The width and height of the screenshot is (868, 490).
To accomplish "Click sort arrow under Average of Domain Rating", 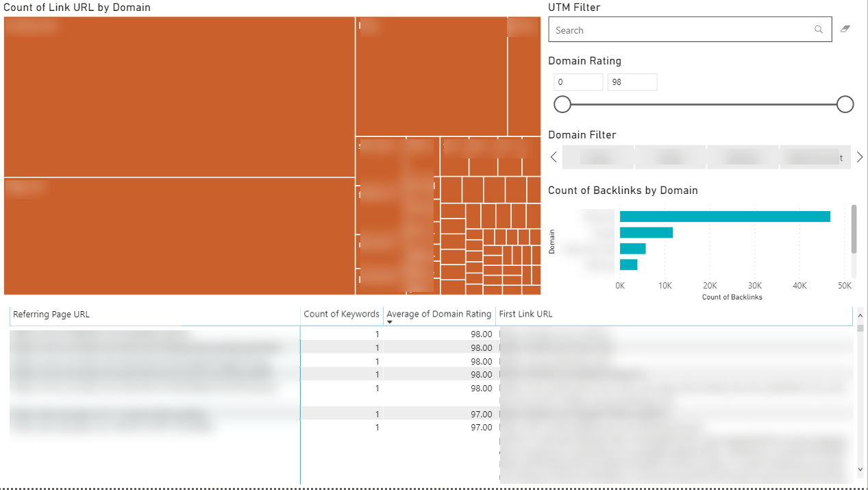I will (390, 322).
